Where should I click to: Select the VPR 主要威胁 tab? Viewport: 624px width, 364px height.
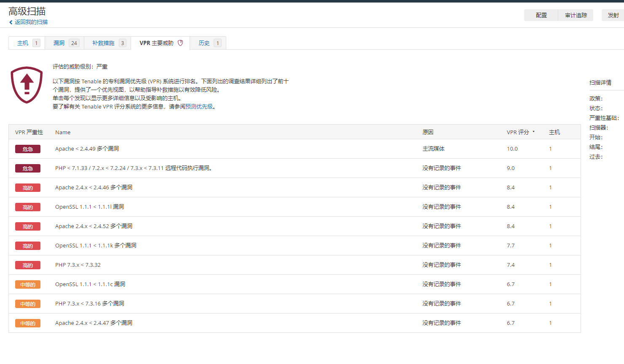click(161, 43)
